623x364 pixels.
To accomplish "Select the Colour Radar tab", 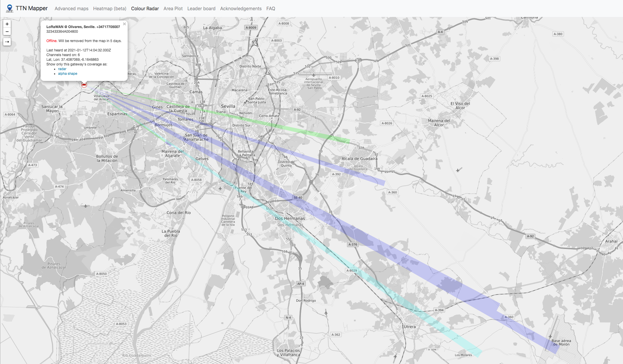I will [144, 9].
